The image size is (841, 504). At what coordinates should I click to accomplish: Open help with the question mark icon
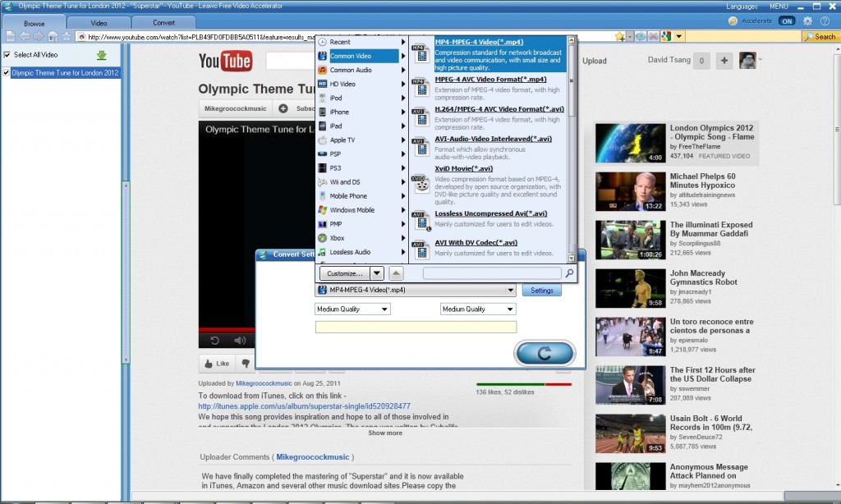pos(825,21)
